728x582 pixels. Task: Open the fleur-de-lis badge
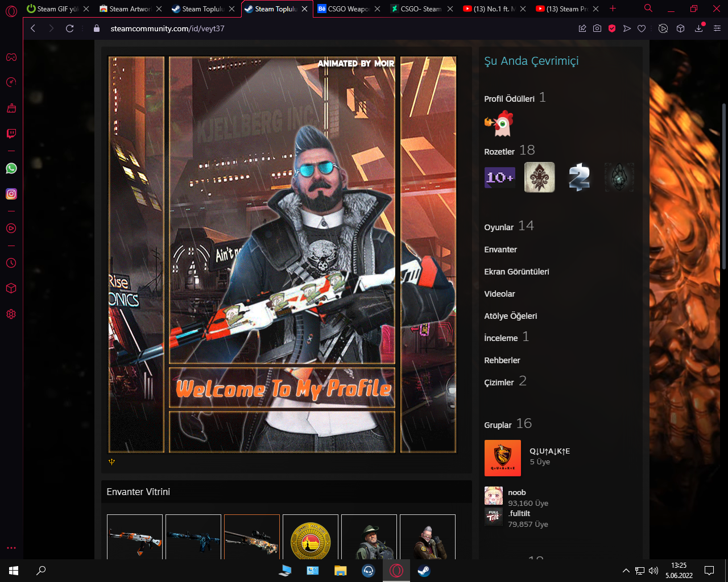[x=539, y=177]
